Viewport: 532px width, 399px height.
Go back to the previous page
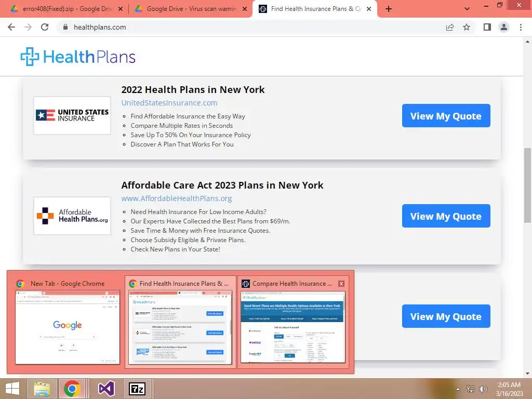tap(11, 27)
